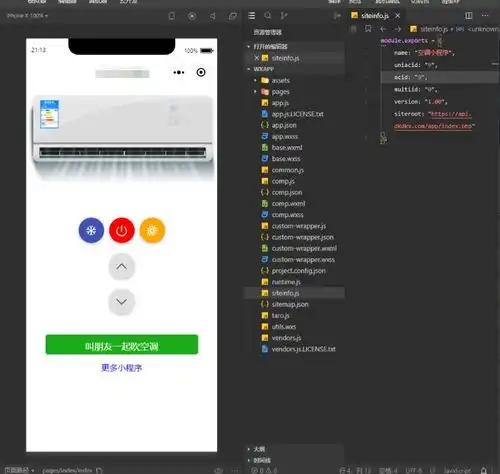Open project.config.json in the file tree
500x474 pixels.
[x=298, y=271]
